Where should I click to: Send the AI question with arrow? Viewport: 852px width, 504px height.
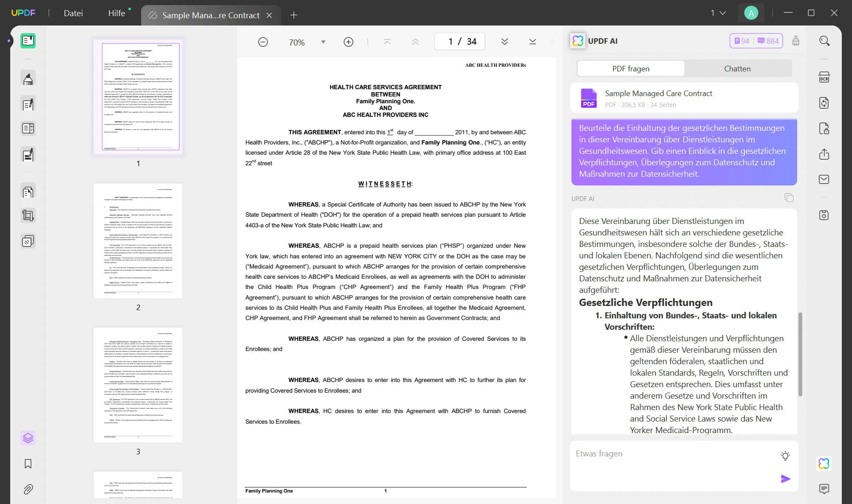tap(785, 479)
